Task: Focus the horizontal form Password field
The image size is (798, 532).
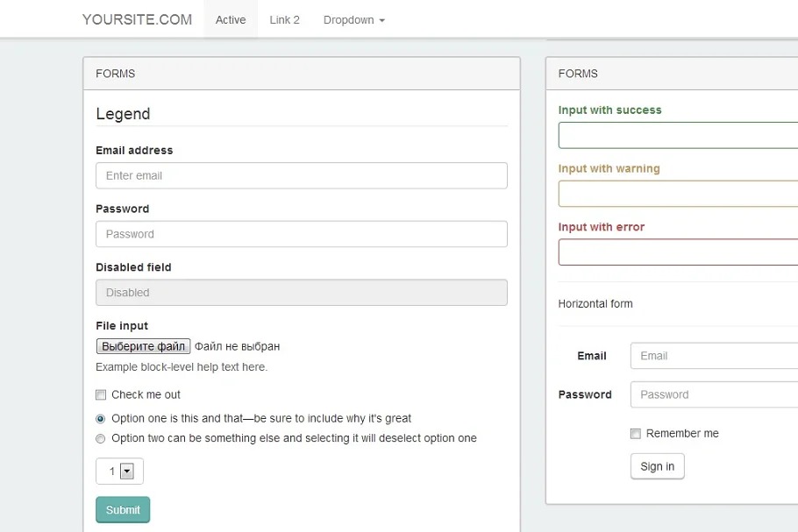Action: pos(713,394)
